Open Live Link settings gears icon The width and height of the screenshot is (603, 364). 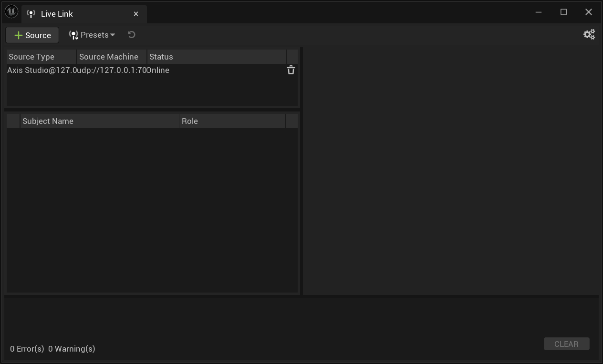click(589, 34)
